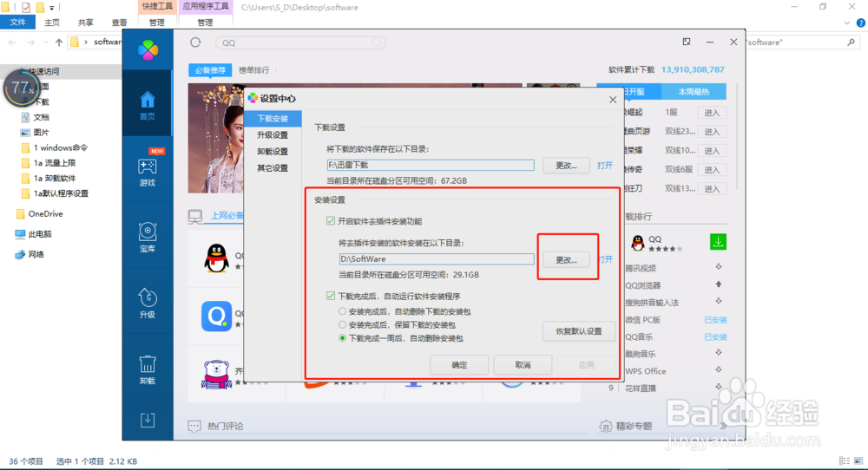Open Explorer 文件 menu
Viewport: 868px width, 470px height.
coord(17,23)
